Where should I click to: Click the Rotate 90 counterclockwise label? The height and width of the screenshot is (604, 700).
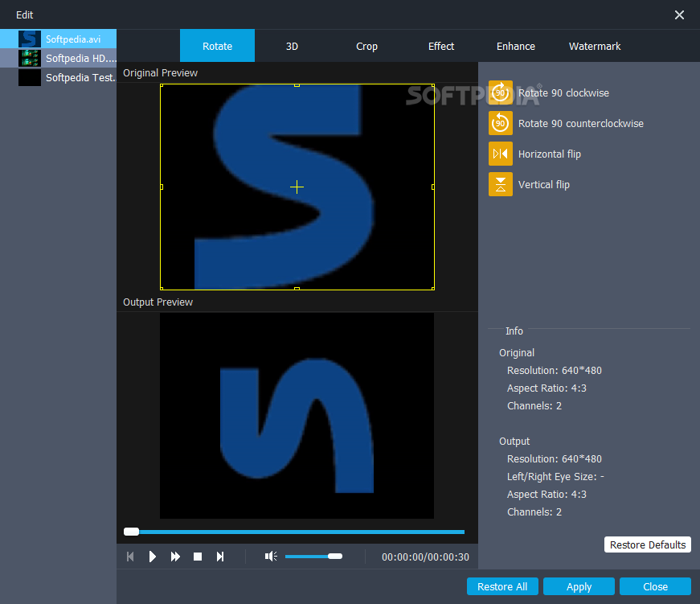coord(581,123)
